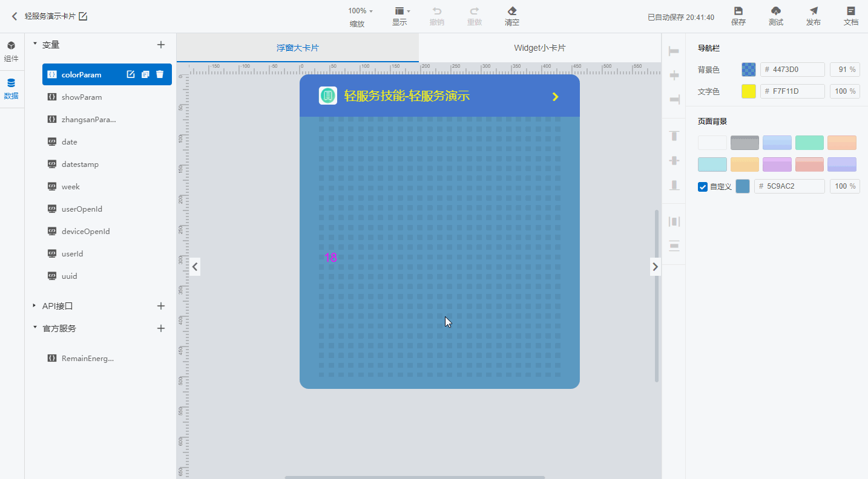The height and width of the screenshot is (479, 868).
Task: Click the 发布 publish icon
Action: pyautogui.click(x=814, y=11)
